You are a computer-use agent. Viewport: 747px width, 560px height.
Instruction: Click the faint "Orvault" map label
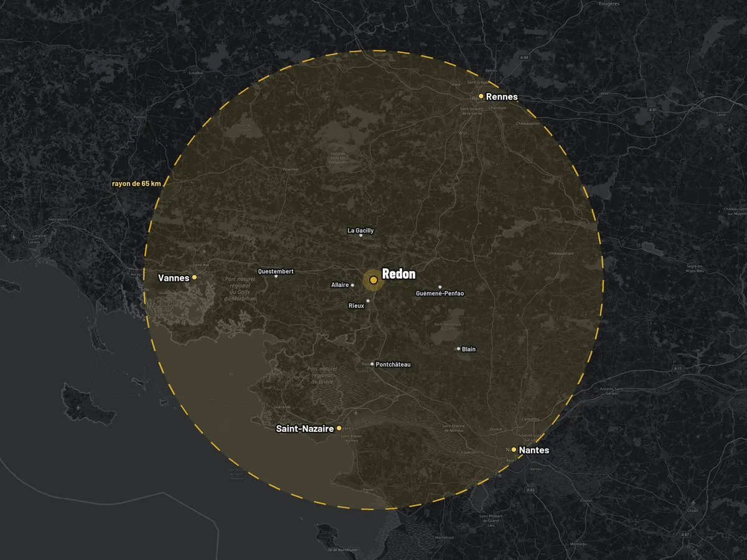click(496, 429)
